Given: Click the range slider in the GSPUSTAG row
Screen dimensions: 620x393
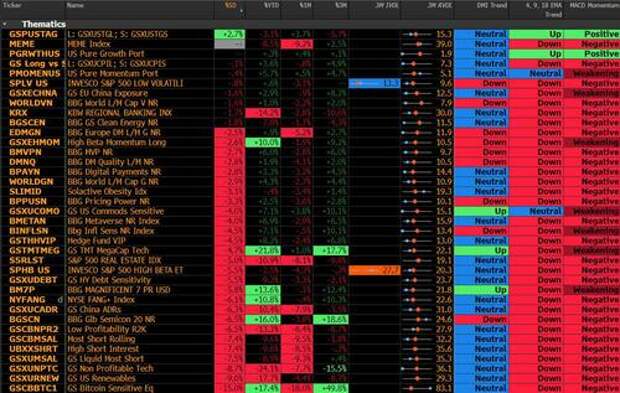Looking at the screenshot, I should [x=417, y=34].
